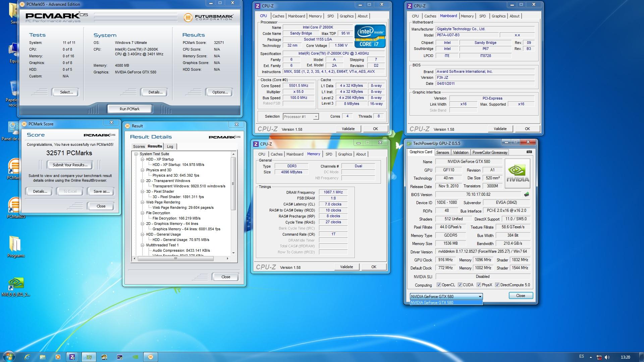Click the Intel Core i7 logo in CPU-Z
The width and height of the screenshot is (644, 362).
point(370,36)
